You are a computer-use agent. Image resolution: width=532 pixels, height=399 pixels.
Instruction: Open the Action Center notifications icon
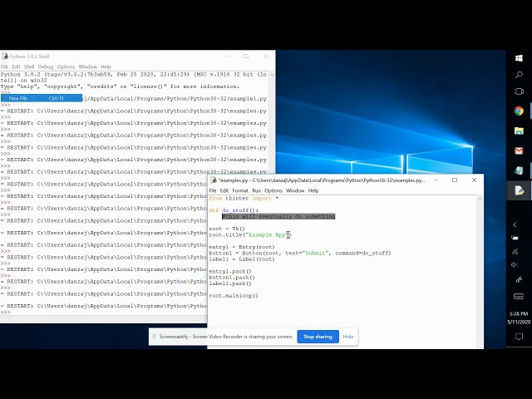coord(519,337)
